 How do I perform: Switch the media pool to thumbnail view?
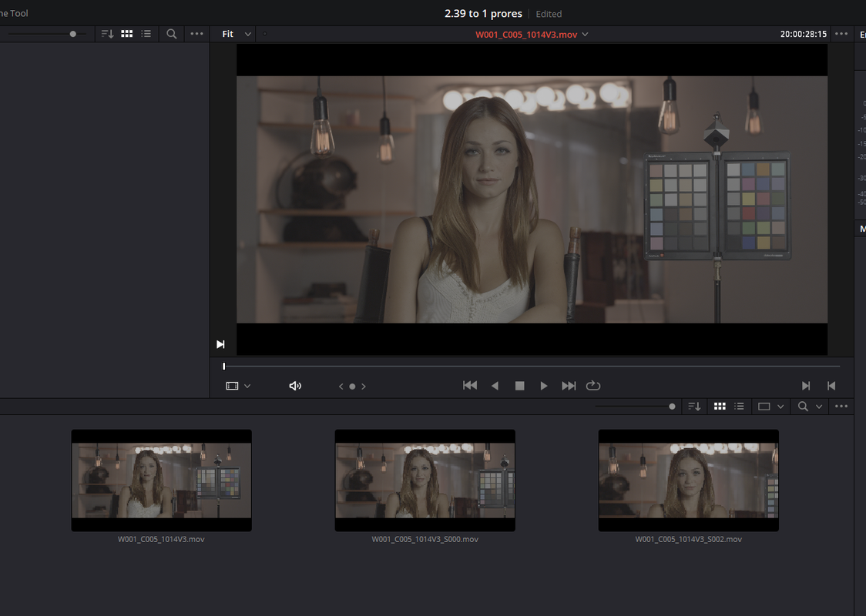point(720,407)
